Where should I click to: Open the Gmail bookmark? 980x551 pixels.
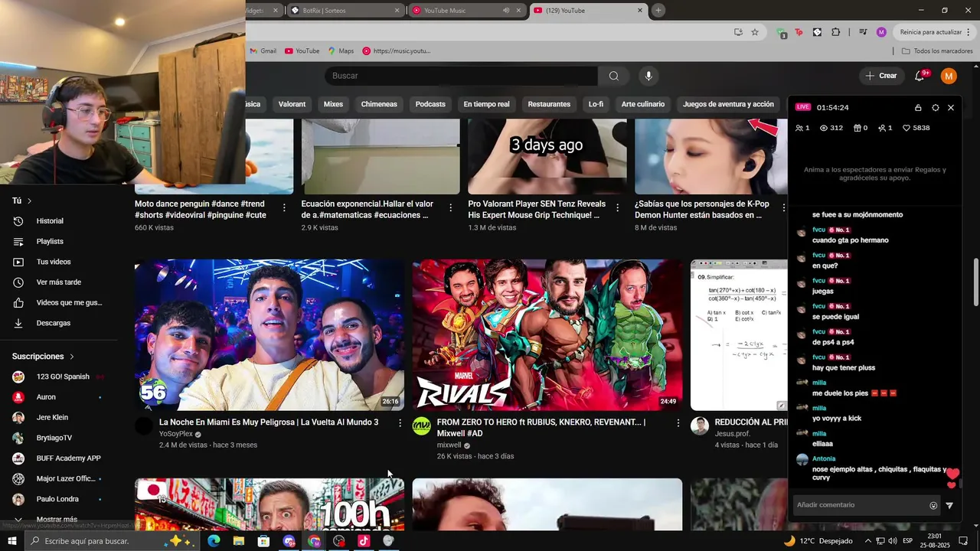[x=263, y=51]
